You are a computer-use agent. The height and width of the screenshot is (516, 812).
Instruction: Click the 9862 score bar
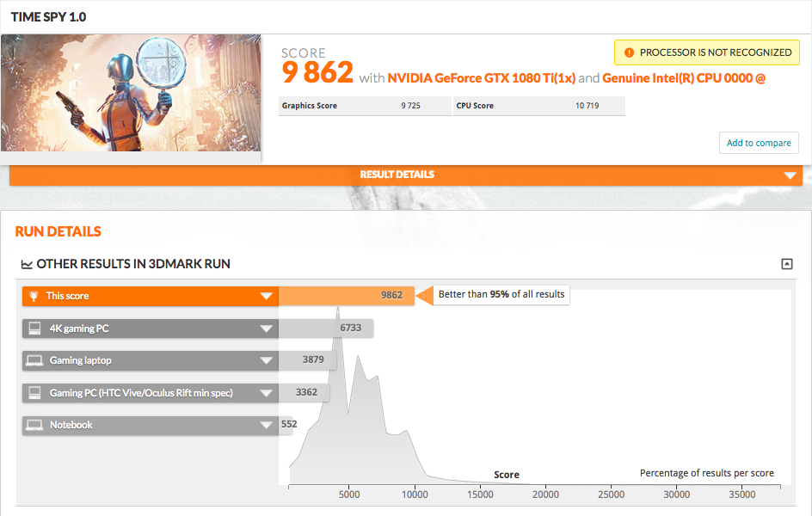point(347,296)
